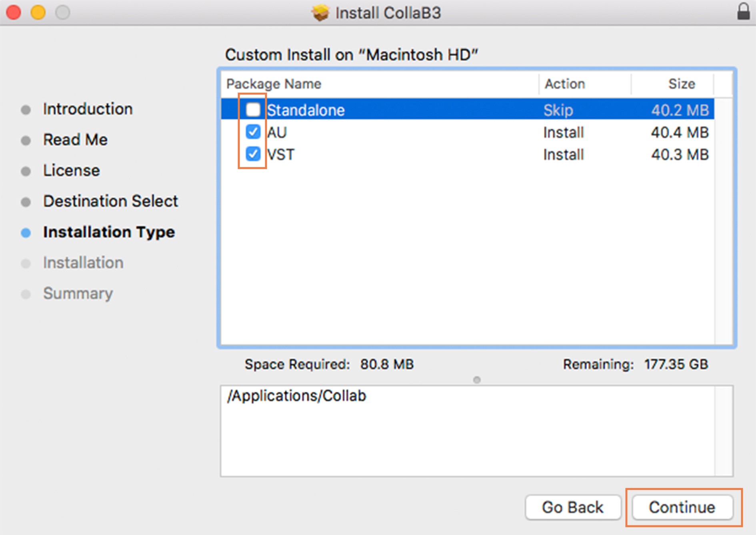Click the Package Name column header
Viewport: 756px width, 535px height.
click(274, 84)
